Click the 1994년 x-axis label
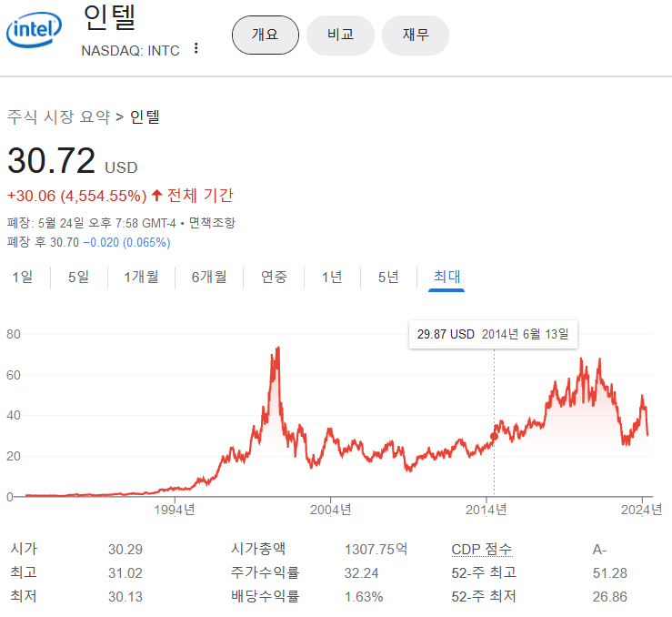The image size is (672, 617). click(175, 510)
